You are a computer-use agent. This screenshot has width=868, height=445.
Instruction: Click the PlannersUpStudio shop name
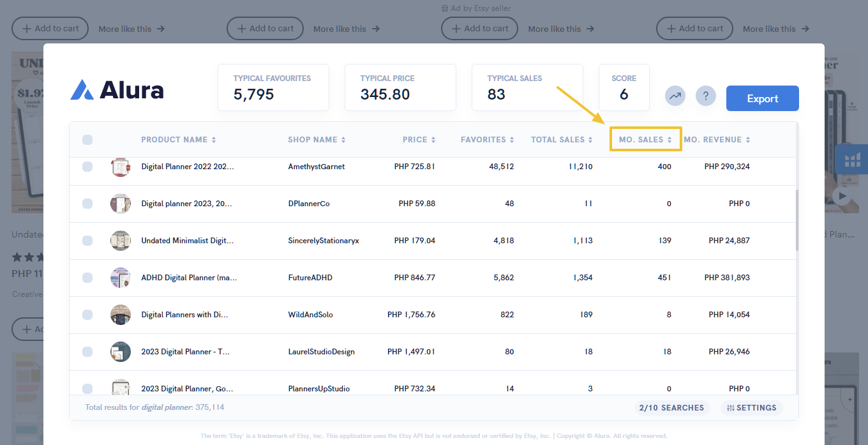[x=319, y=388]
